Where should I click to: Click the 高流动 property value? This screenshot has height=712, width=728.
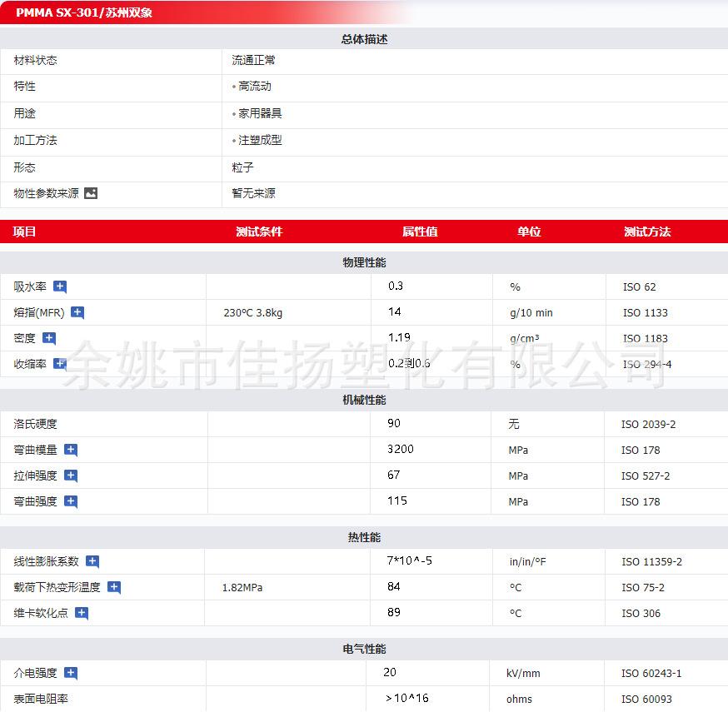click(x=254, y=87)
